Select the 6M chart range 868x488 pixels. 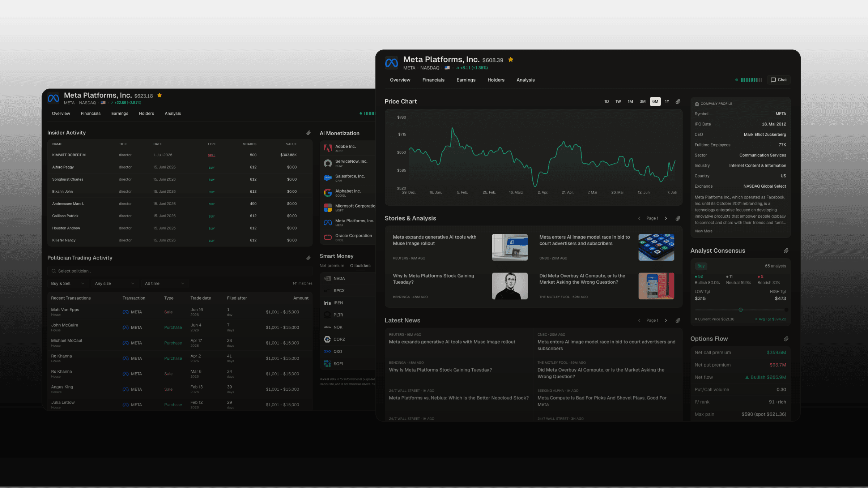point(655,102)
